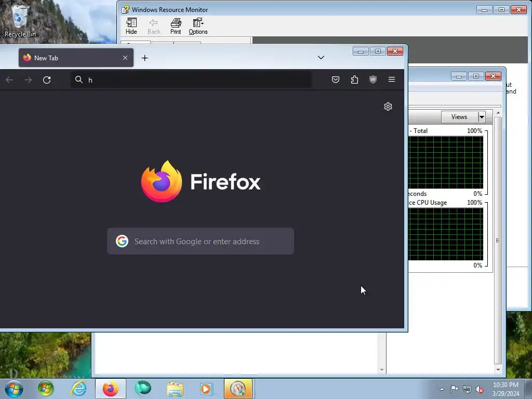Click the Print icon in help toolbar
Screen dimensions: 532x399
(176, 26)
